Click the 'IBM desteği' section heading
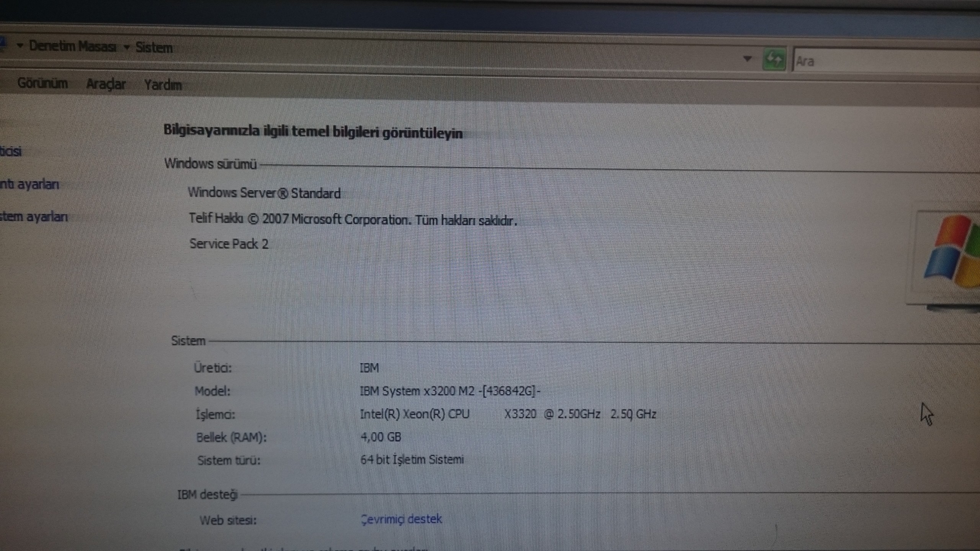This screenshot has height=551, width=980. tap(207, 495)
